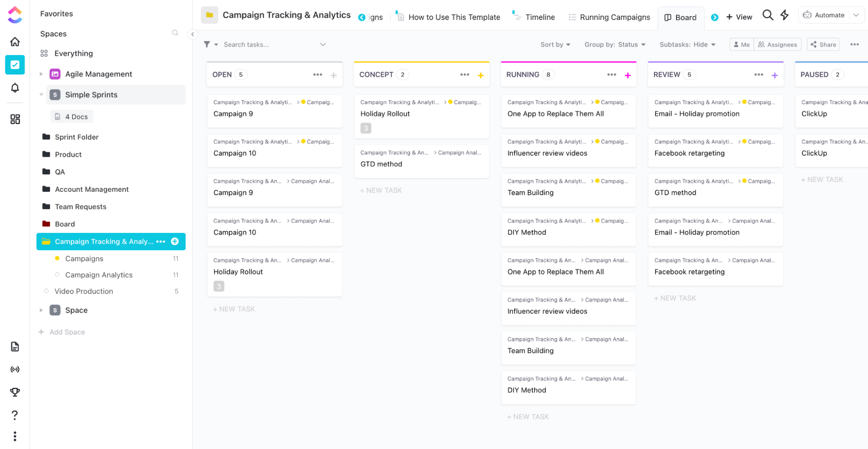This screenshot has height=449, width=868.
Task: Click the search magnifier in top bar
Action: [x=768, y=16]
